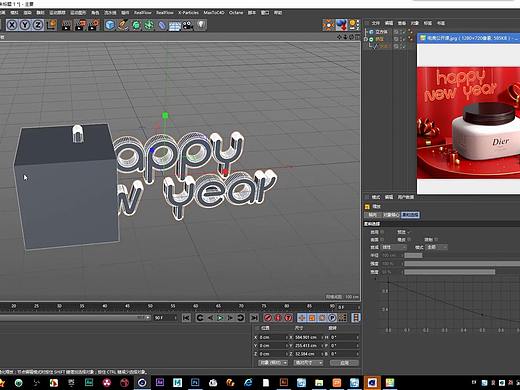Click the camera object icon

[x=188, y=25]
